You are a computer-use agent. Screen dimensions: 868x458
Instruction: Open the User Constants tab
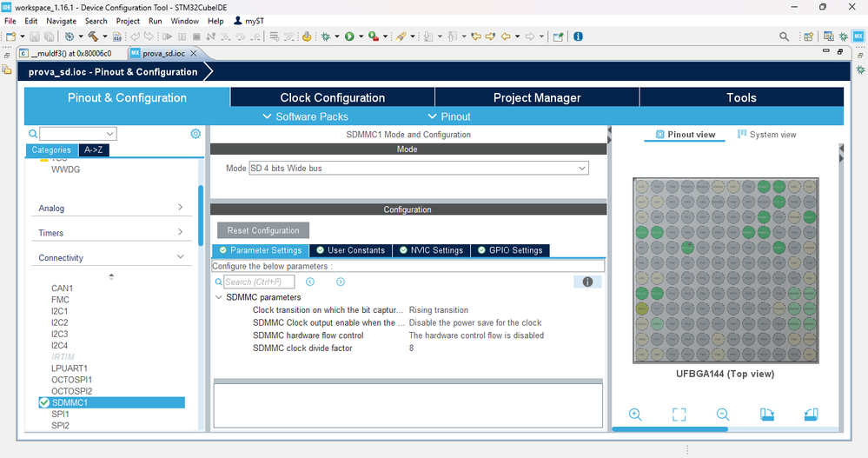coord(350,250)
